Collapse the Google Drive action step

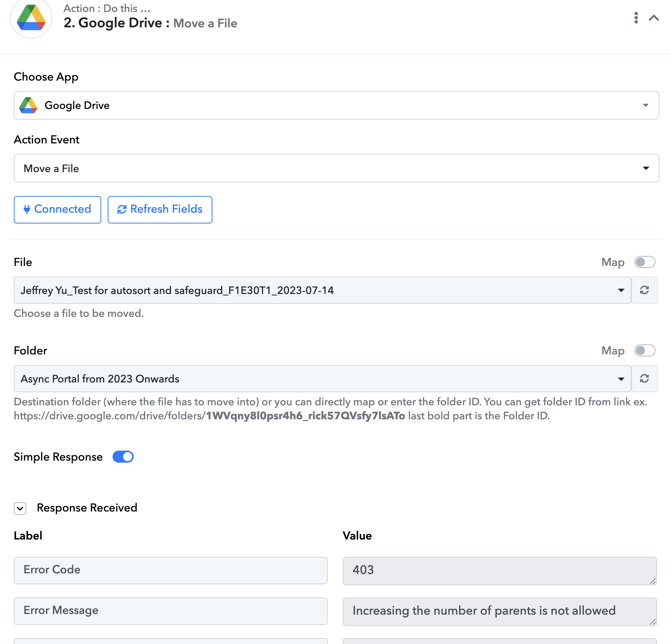coord(654,18)
